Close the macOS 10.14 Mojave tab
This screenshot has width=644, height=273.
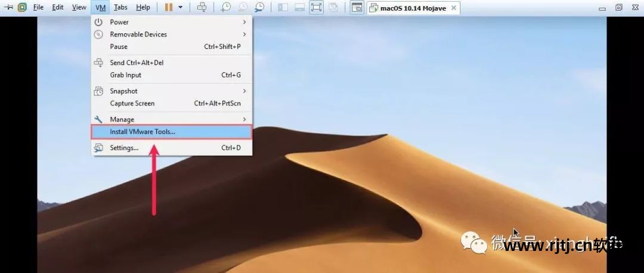coord(453,8)
